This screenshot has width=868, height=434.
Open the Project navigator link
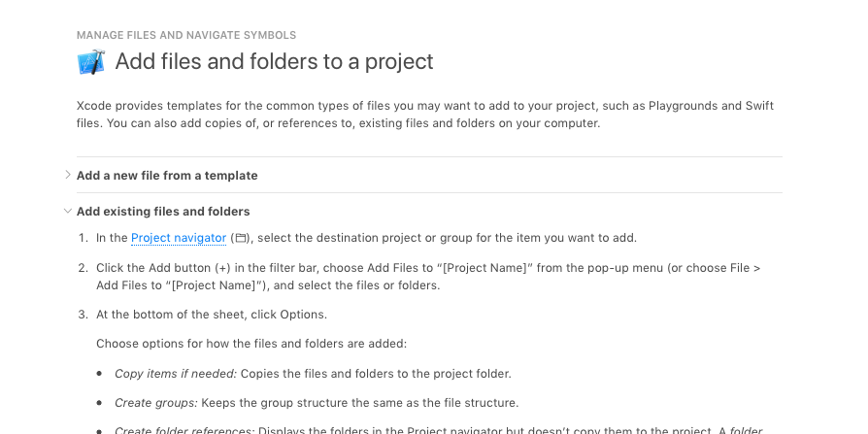[x=179, y=238]
